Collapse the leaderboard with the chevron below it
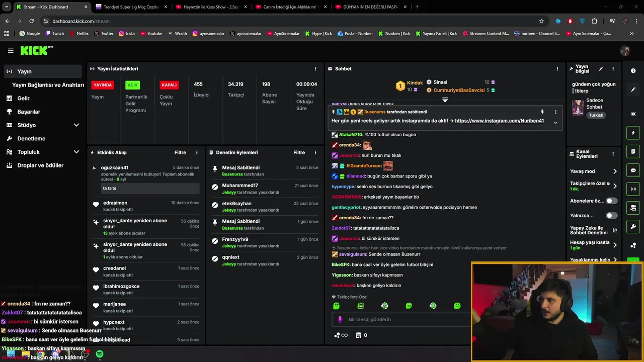 tap(445, 100)
